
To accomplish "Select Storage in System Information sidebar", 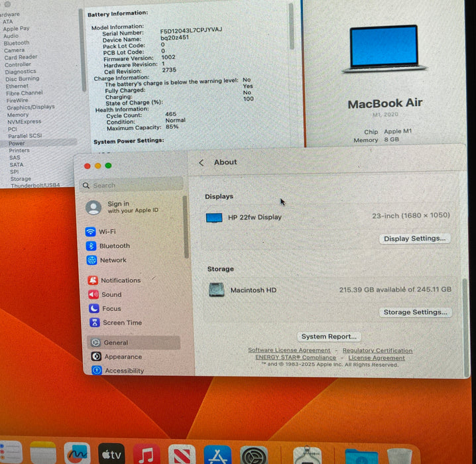I will [21, 179].
